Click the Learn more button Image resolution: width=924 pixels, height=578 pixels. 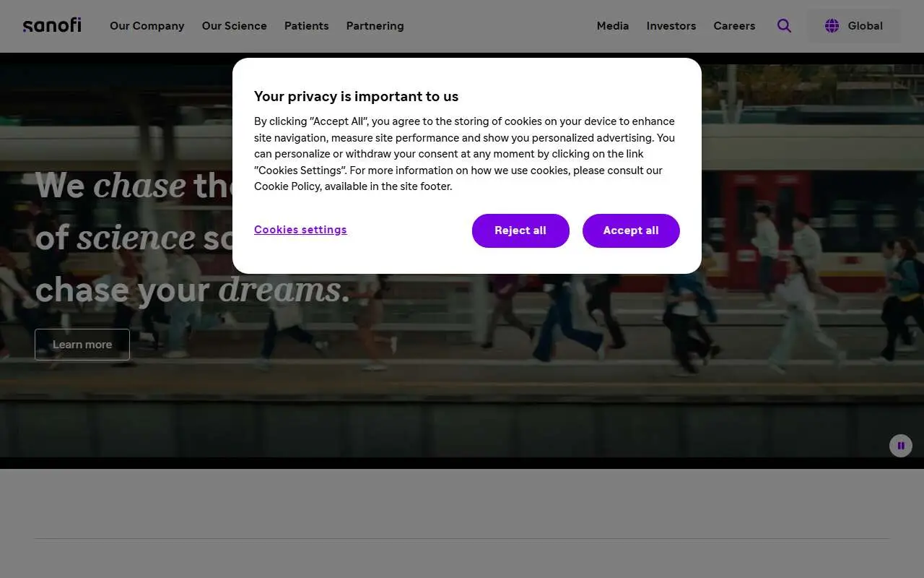(x=82, y=345)
